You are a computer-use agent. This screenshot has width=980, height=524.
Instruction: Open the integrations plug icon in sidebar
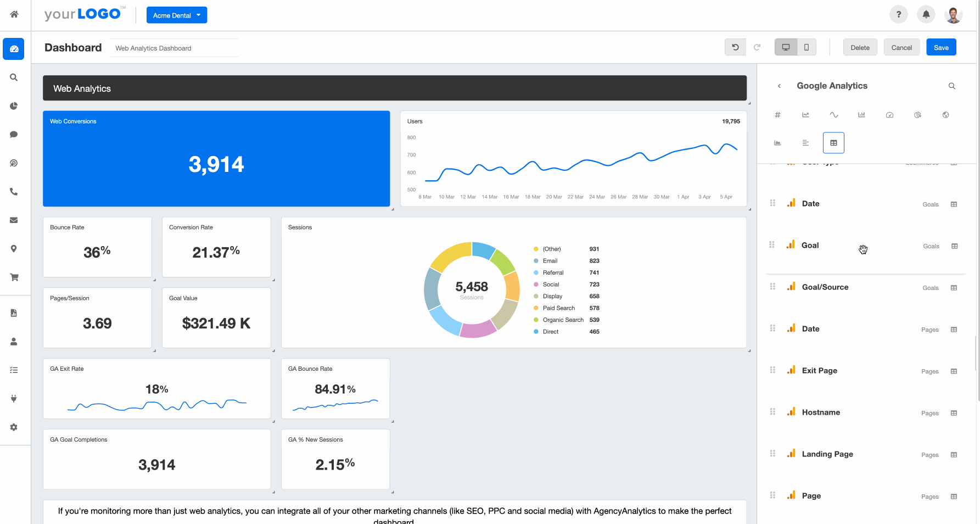(x=13, y=399)
